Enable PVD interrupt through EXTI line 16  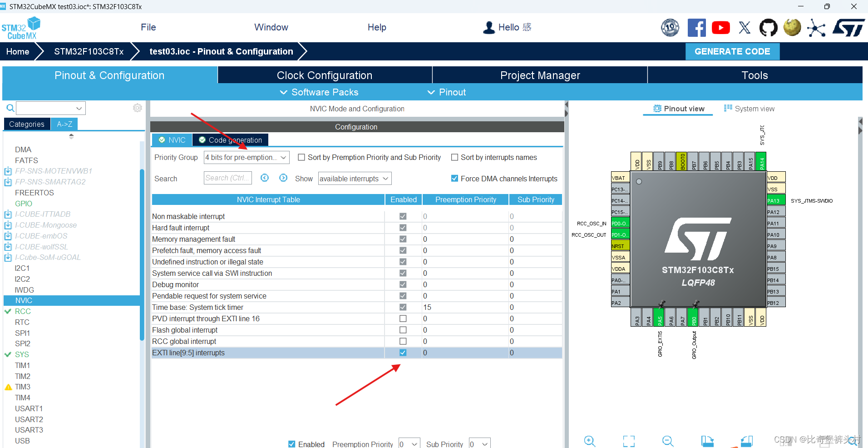(403, 319)
